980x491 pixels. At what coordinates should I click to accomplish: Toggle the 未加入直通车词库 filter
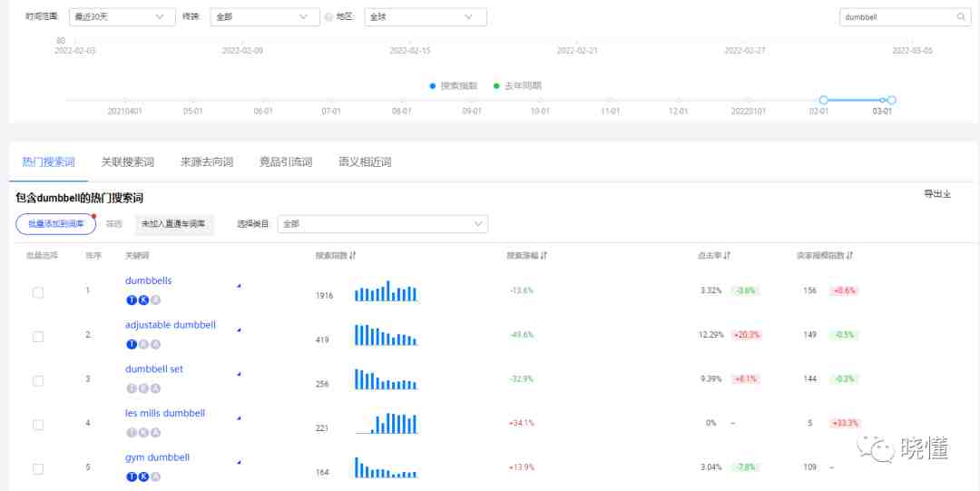(173, 223)
